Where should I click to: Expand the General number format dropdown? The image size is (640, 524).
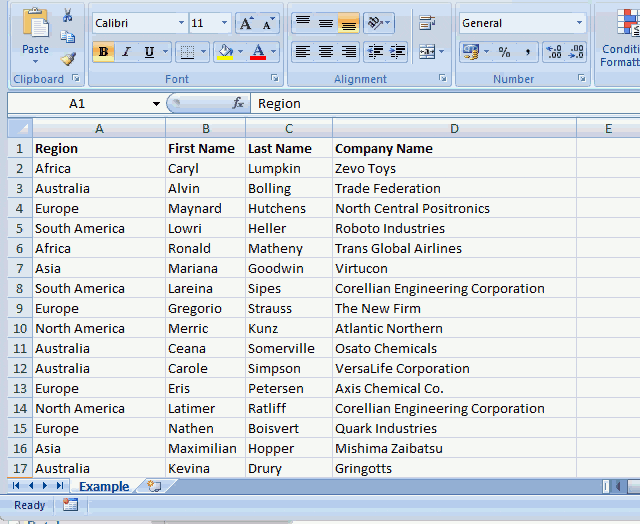(x=579, y=23)
